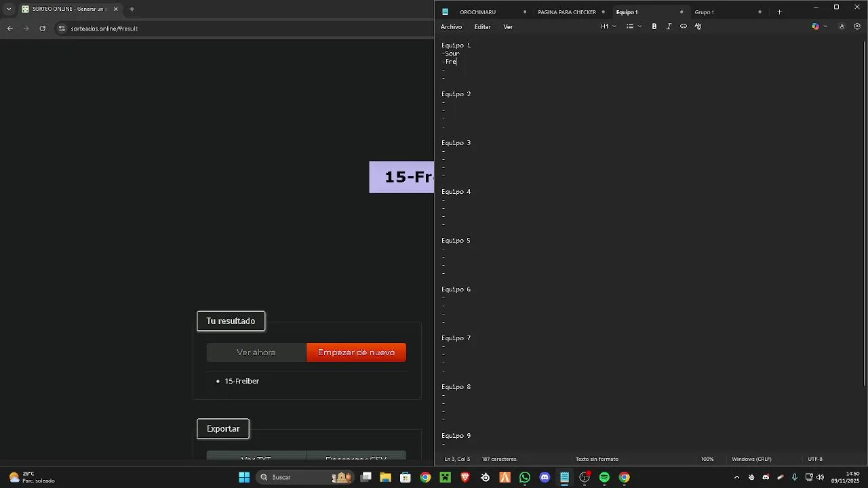868x488 pixels.
Task: Show hidden system tray icons
Action: 737,477
